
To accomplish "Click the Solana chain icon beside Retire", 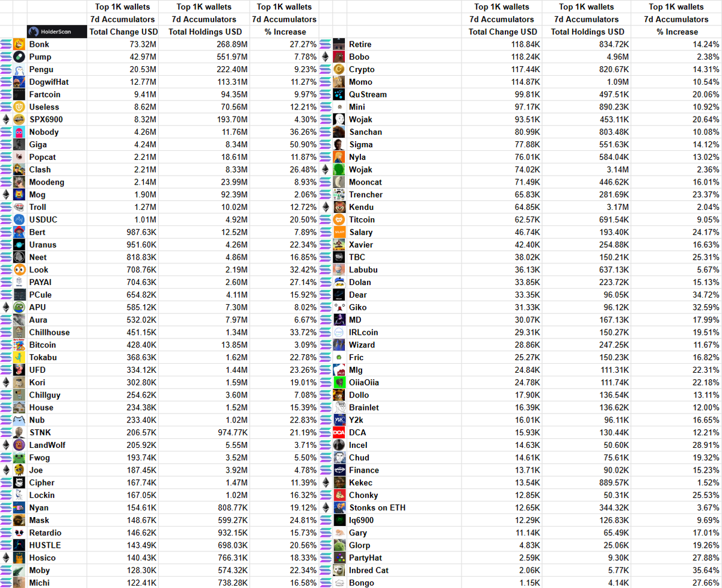I will coord(326,44).
